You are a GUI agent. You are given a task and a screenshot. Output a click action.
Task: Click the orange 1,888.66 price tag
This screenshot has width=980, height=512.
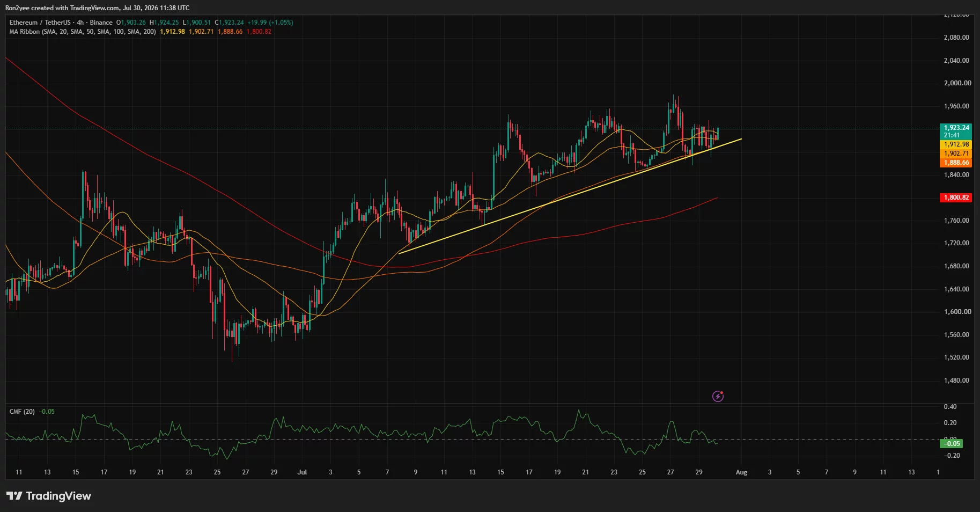tap(956, 163)
